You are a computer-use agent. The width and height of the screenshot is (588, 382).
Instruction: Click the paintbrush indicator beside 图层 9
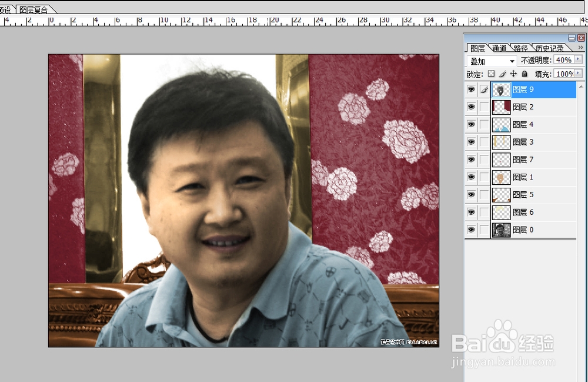484,89
